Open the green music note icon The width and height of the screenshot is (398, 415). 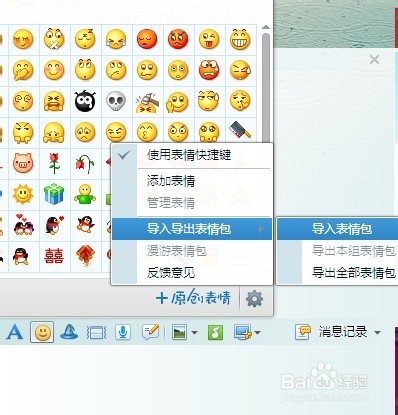pyautogui.click(x=215, y=332)
